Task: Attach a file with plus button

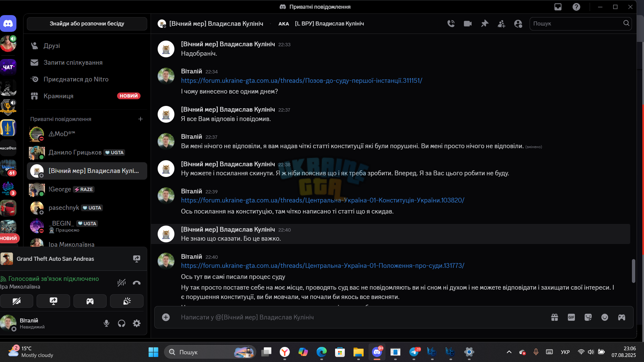Action: tap(166, 317)
